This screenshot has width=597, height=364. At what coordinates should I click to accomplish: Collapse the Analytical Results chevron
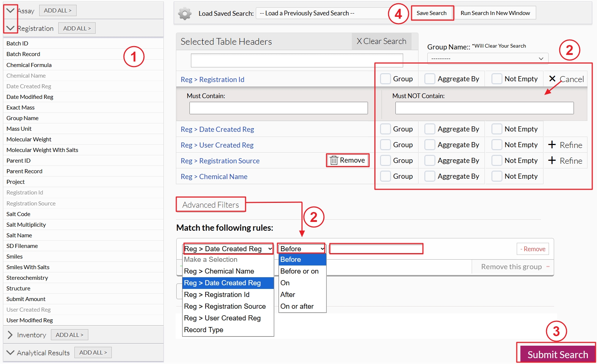pyautogui.click(x=10, y=353)
